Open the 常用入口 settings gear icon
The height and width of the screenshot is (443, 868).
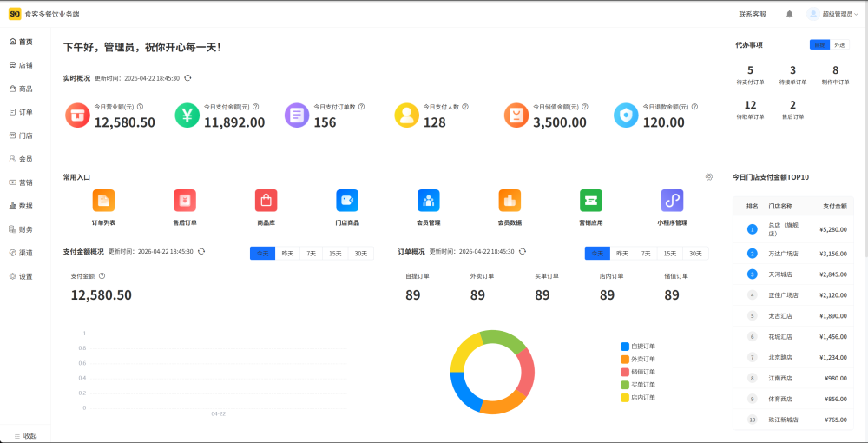click(x=709, y=177)
